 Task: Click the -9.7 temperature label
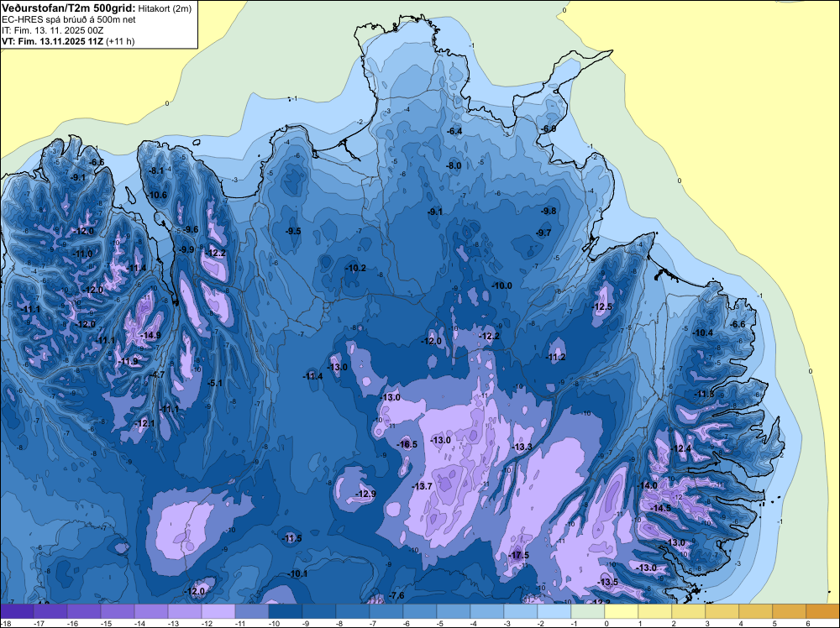point(543,233)
